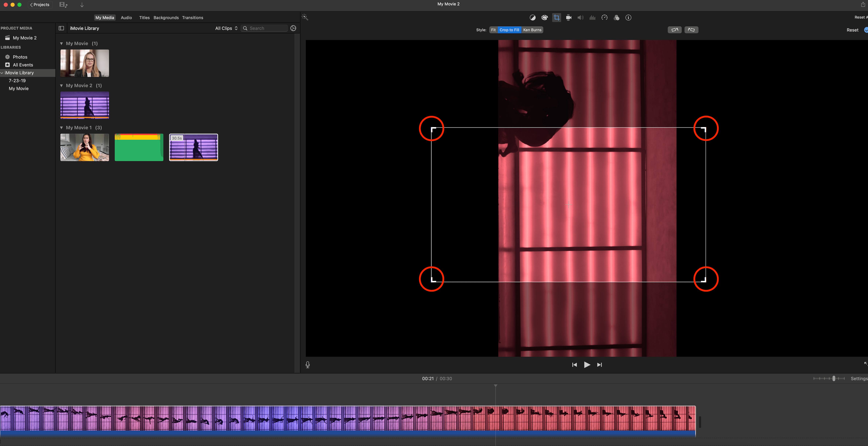Switch to the Audio tab
868x446 pixels.
pos(126,18)
